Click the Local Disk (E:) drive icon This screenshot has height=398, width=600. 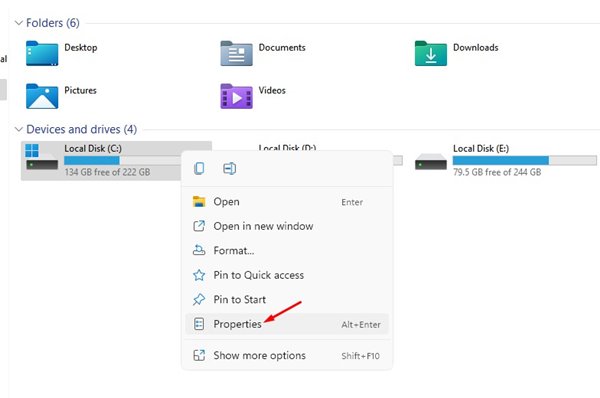pos(430,161)
